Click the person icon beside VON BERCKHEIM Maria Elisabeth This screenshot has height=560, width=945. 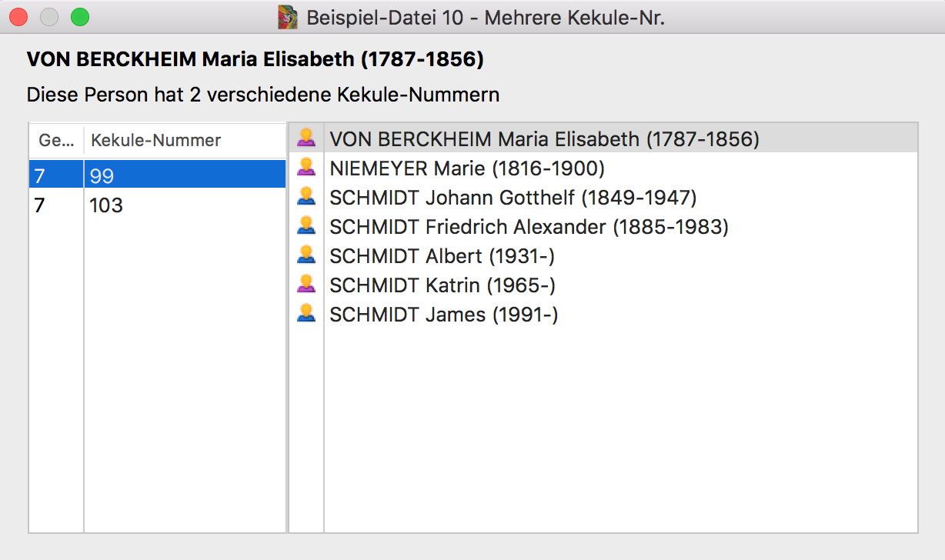306,138
